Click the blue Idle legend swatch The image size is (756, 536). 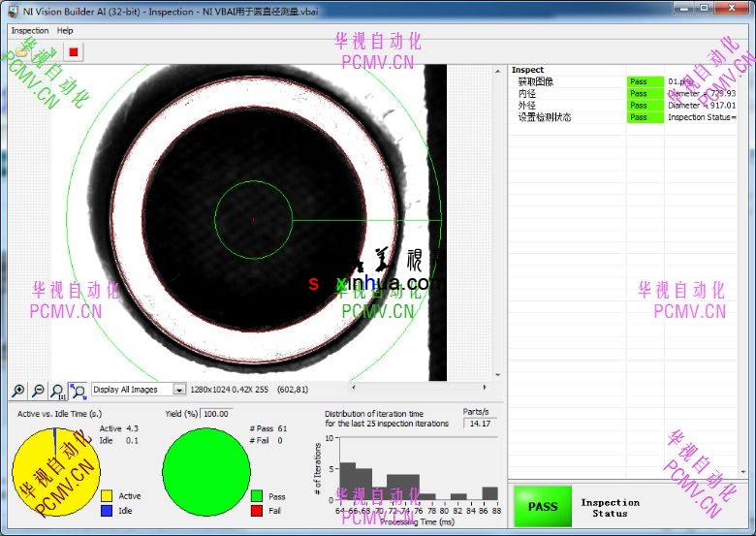[x=107, y=511]
